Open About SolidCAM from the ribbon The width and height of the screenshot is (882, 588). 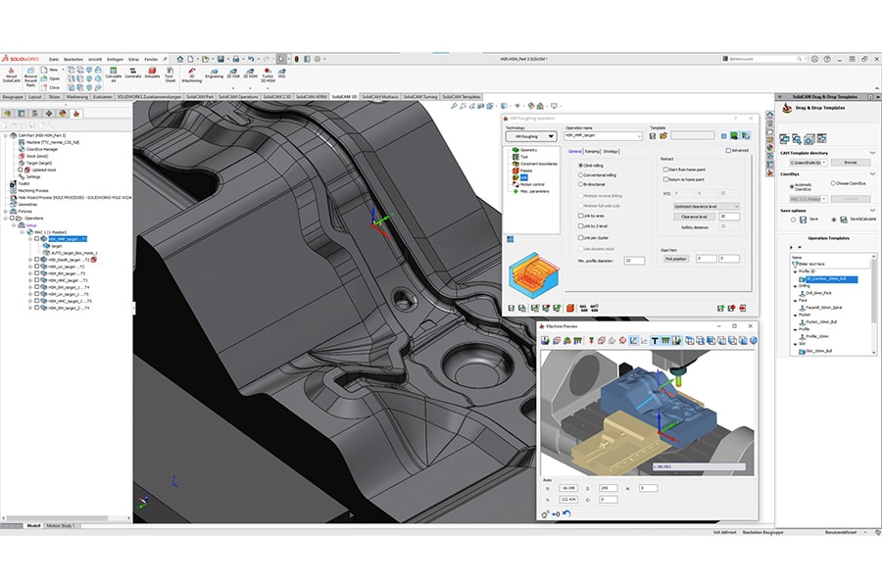[x=11, y=75]
